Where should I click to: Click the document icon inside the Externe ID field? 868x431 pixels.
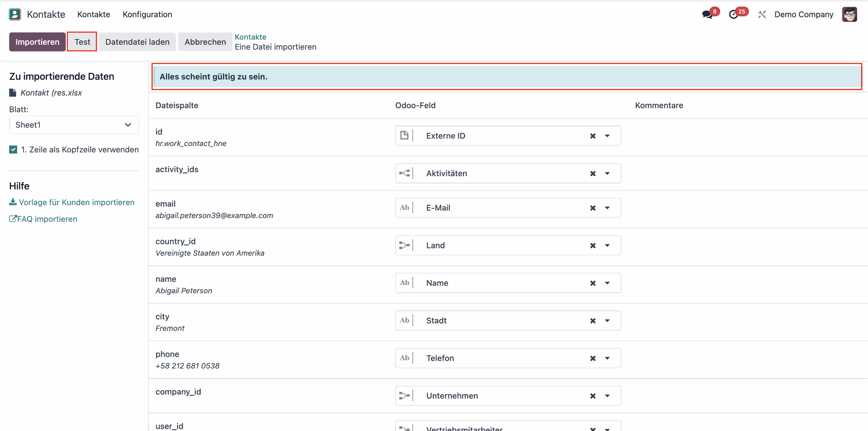coord(406,135)
